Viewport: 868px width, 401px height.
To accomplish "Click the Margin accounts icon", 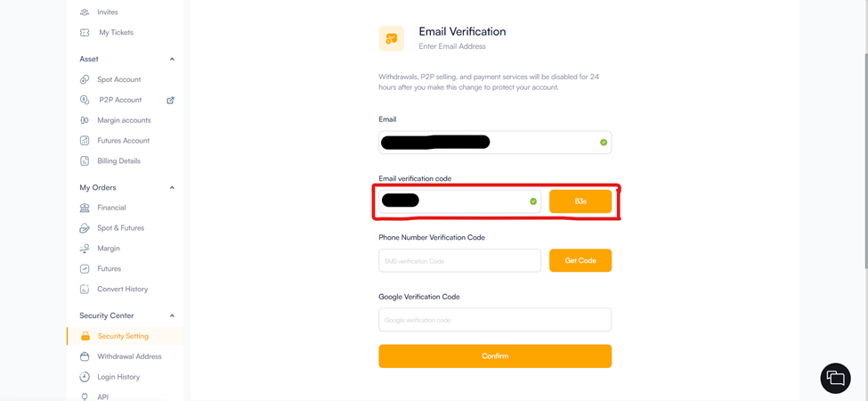I will 85,120.
